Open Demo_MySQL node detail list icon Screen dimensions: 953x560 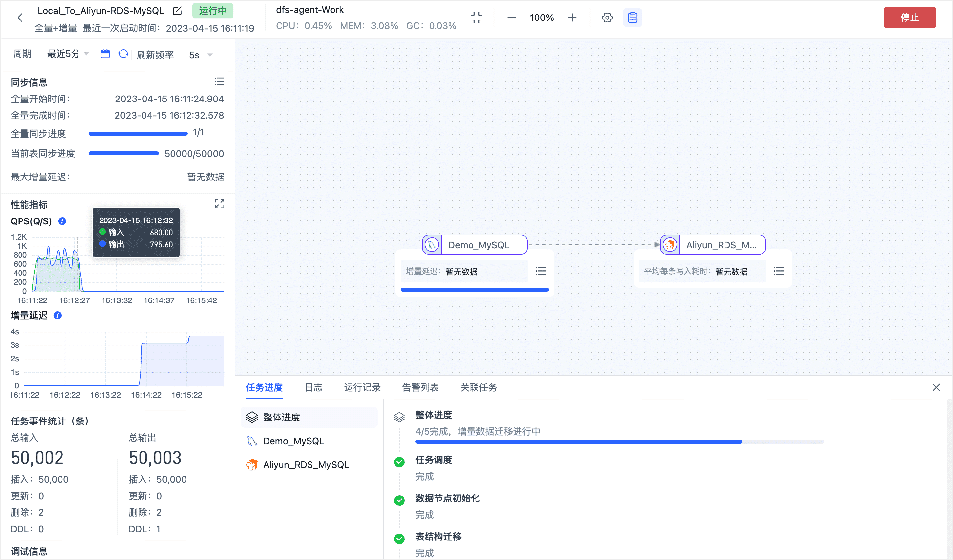click(x=541, y=271)
